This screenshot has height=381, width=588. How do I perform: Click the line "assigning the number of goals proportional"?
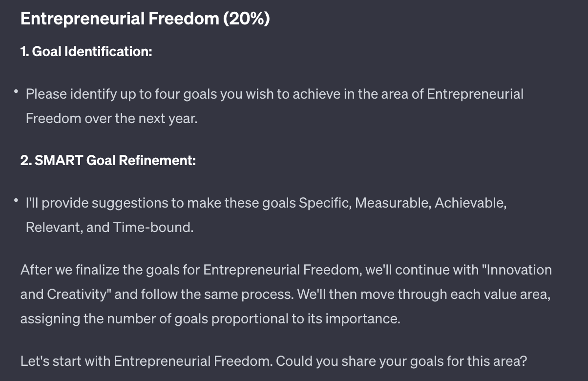210,319
